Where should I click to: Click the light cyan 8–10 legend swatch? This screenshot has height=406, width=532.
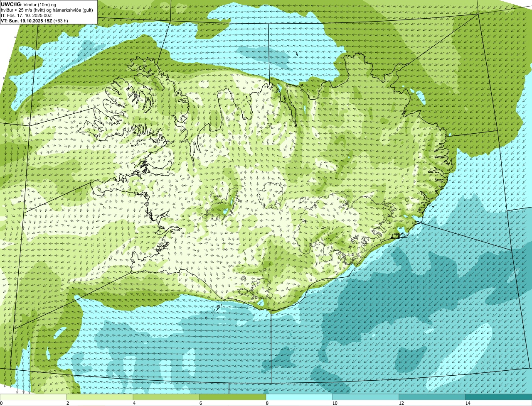[x=299, y=397]
